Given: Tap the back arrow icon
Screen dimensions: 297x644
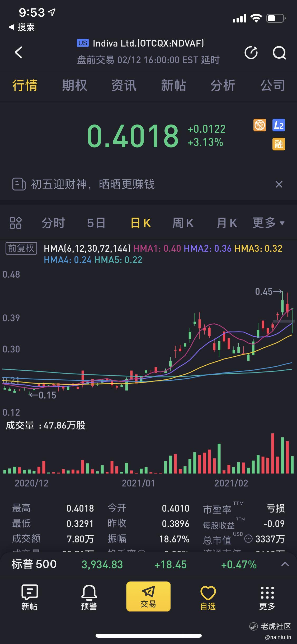Looking at the screenshot, I should tap(18, 52).
